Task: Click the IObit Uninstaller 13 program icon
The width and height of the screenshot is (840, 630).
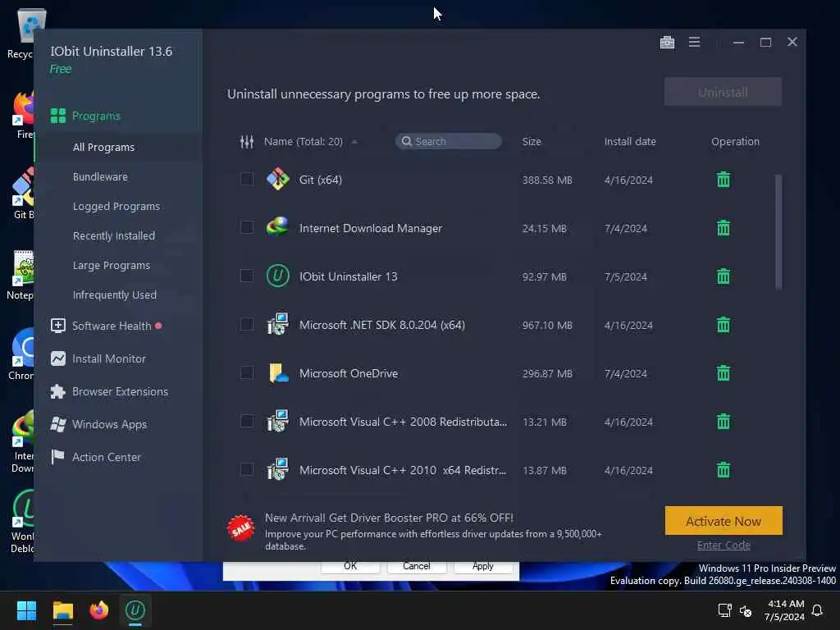Action: coord(277,276)
